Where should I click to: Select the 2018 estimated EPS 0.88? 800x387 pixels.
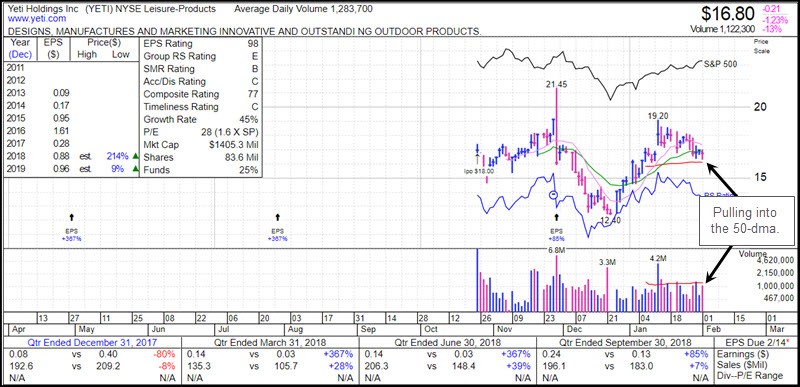click(60, 157)
